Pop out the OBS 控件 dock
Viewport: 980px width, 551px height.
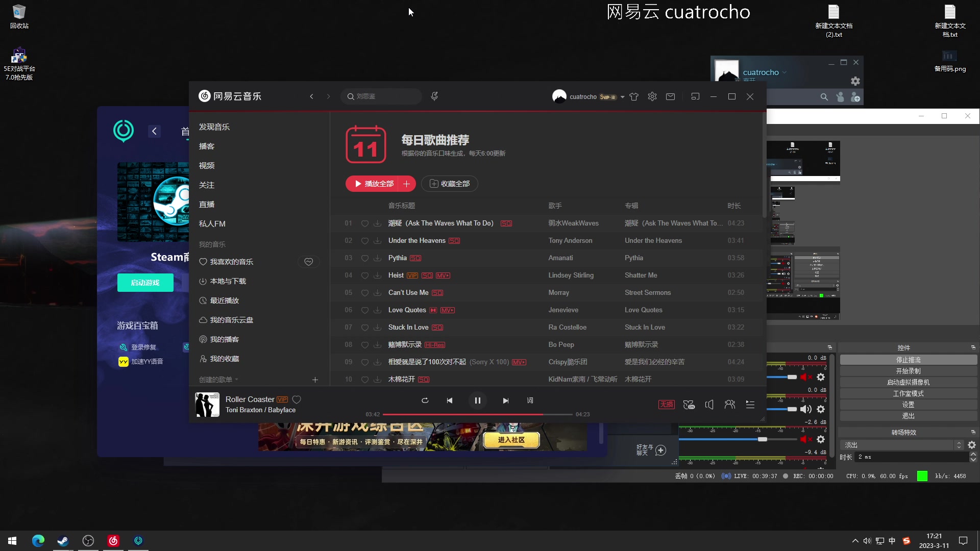[973, 347]
